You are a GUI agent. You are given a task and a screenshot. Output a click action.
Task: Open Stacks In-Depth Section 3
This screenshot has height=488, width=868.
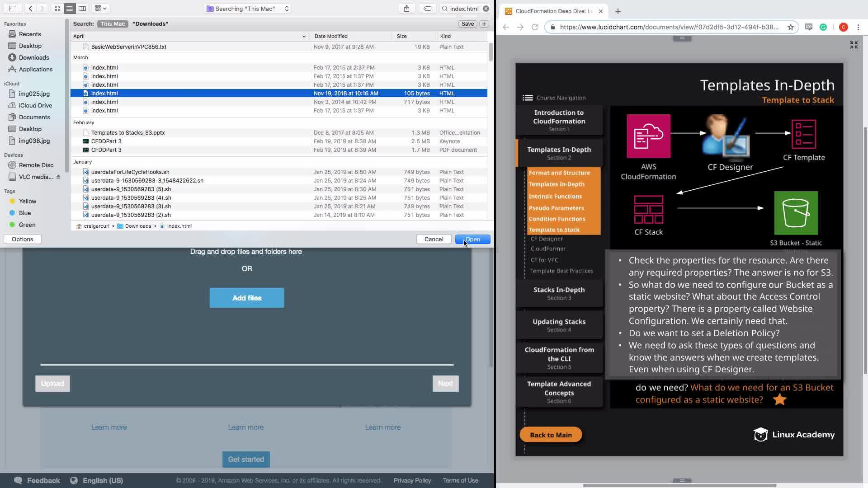(559, 293)
